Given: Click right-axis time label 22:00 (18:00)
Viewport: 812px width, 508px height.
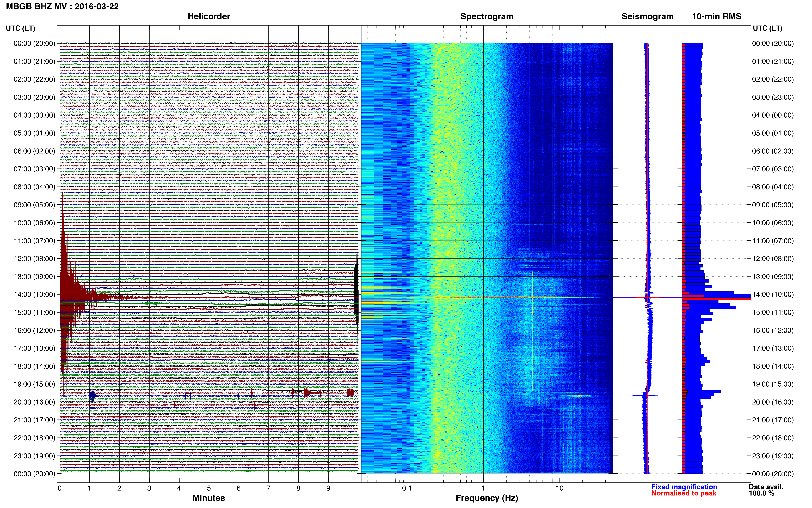Looking at the screenshot, I should click(x=773, y=438).
